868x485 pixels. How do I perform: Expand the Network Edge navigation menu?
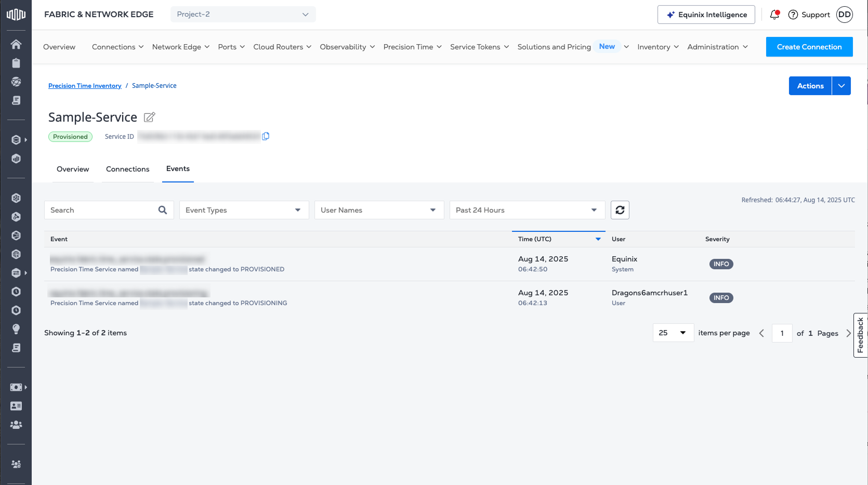tap(181, 47)
